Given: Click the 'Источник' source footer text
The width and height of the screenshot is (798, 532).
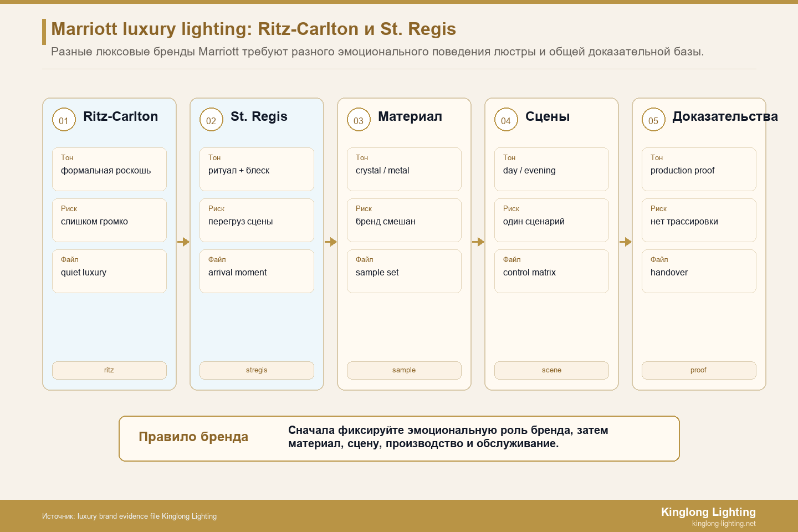Looking at the screenshot, I should click(129, 516).
